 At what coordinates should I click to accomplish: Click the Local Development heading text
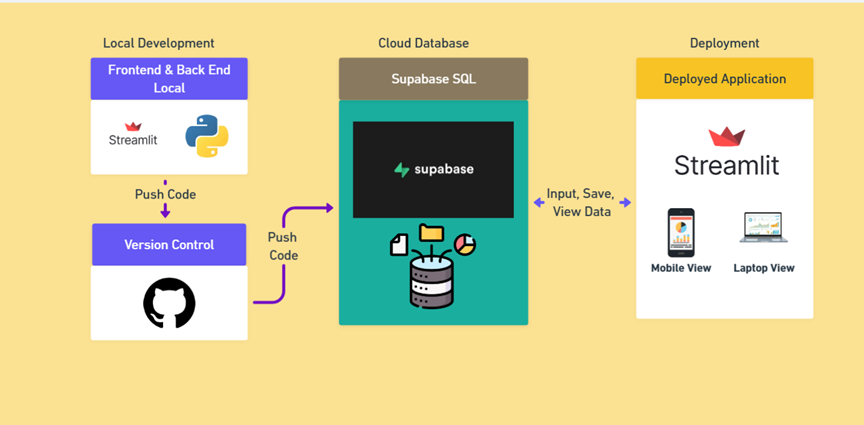pos(159,43)
